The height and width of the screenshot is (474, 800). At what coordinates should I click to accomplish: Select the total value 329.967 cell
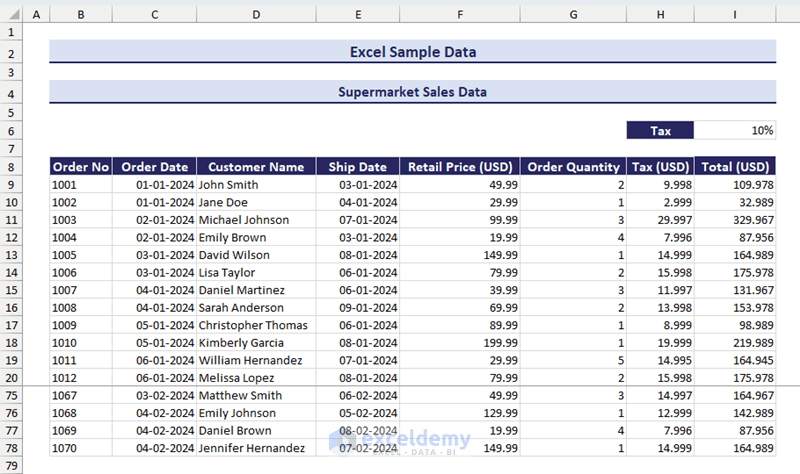735,220
